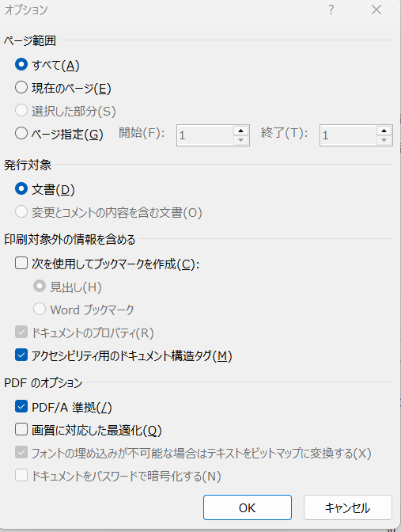Click into the 終了 page input field
401x532 pixels.
coord(348,135)
